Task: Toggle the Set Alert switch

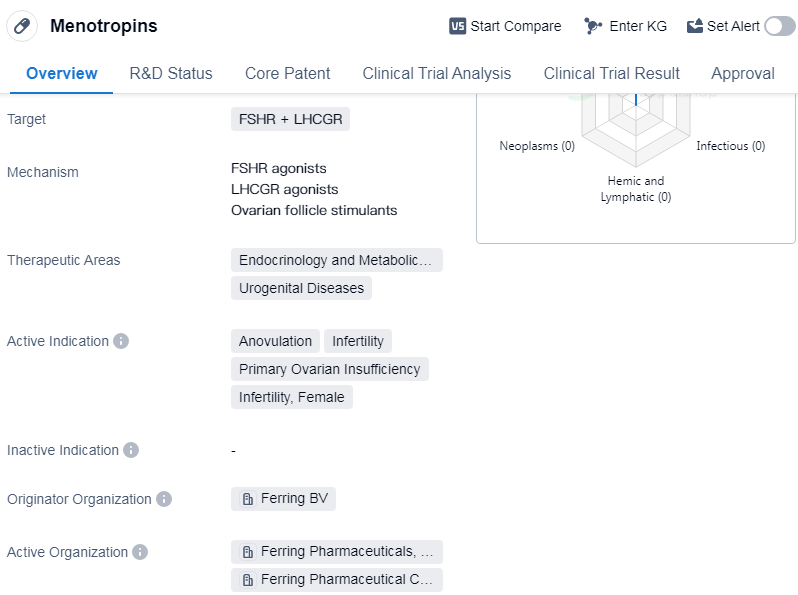Action: pyautogui.click(x=779, y=26)
